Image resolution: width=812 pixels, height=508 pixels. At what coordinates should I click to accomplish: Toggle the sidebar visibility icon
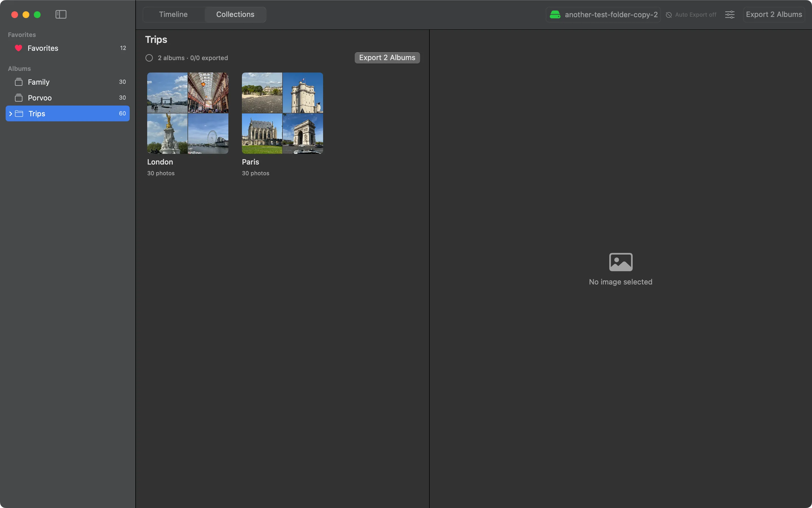[x=61, y=14]
